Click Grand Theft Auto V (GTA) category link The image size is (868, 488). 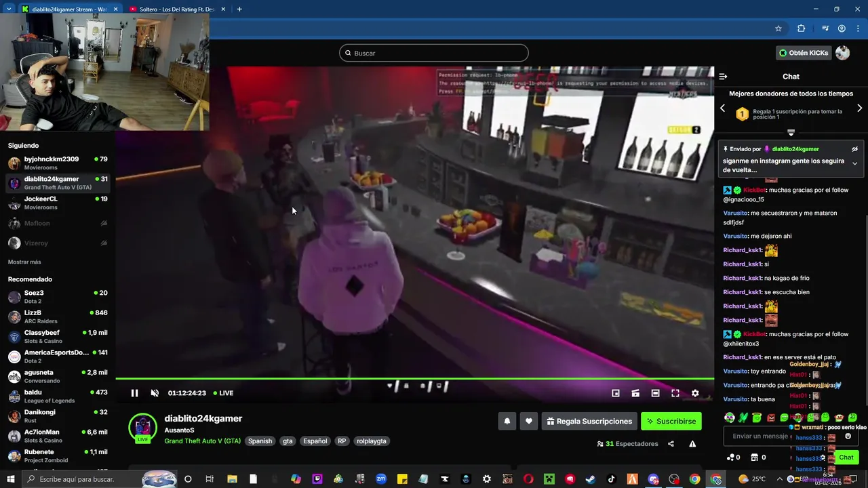point(202,441)
